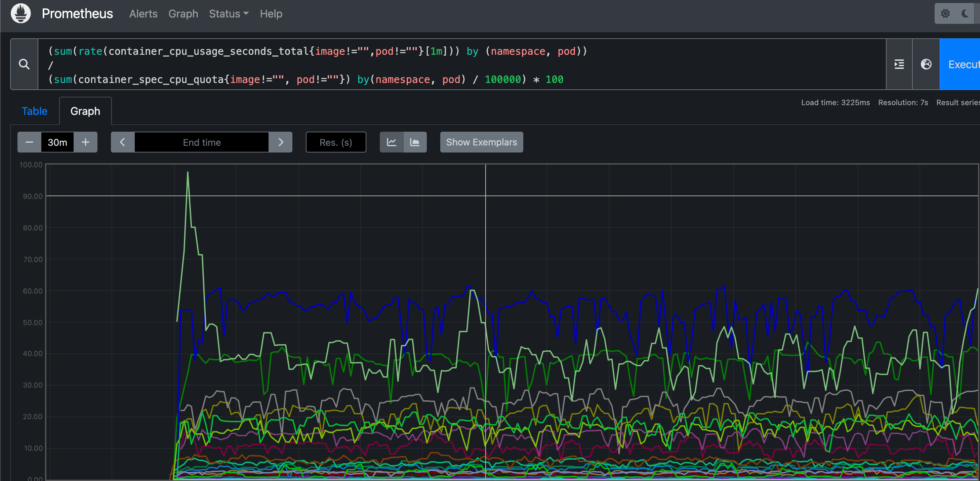Screen dimensions: 980x481
Task: Click into the PromQL expression editor
Action: 462,64
